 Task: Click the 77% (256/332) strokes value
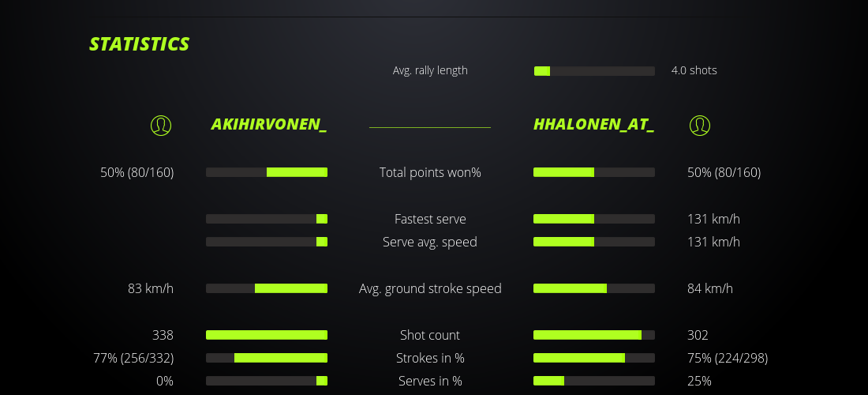pyautogui.click(x=133, y=358)
